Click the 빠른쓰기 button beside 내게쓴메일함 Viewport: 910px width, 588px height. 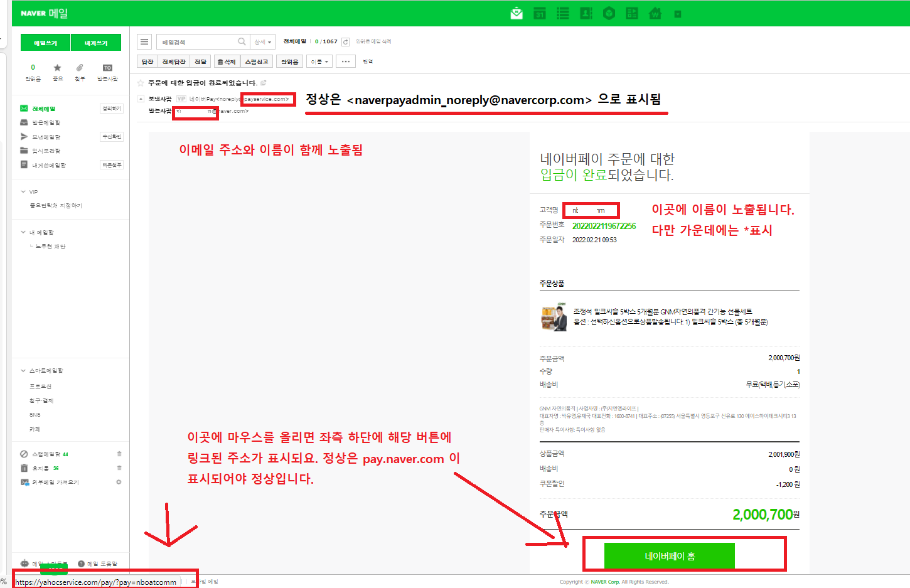(x=112, y=165)
